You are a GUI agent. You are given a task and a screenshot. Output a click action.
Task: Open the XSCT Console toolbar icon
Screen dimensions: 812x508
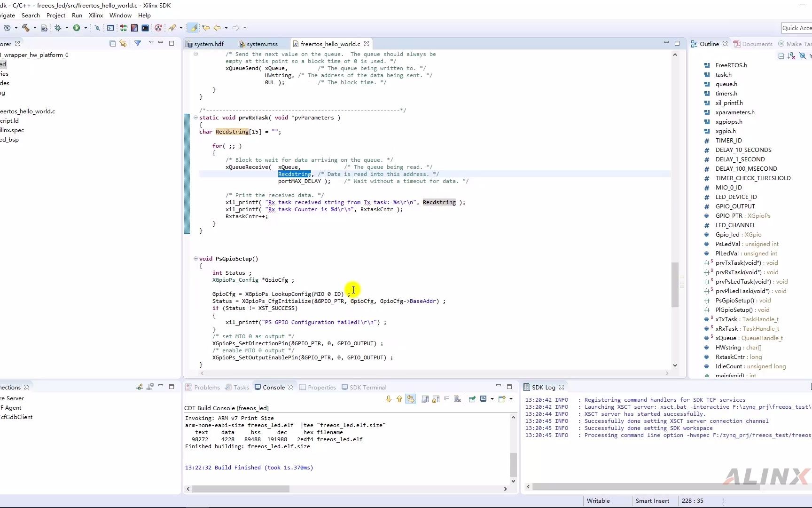pyautogui.click(x=146, y=28)
